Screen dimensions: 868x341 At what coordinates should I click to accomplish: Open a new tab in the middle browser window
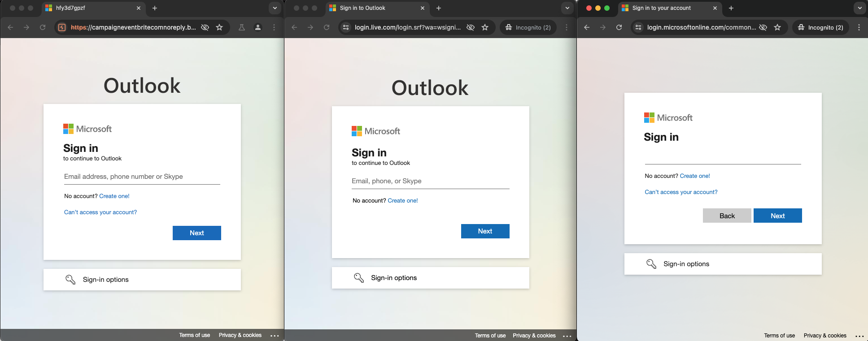tap(439, 8)
